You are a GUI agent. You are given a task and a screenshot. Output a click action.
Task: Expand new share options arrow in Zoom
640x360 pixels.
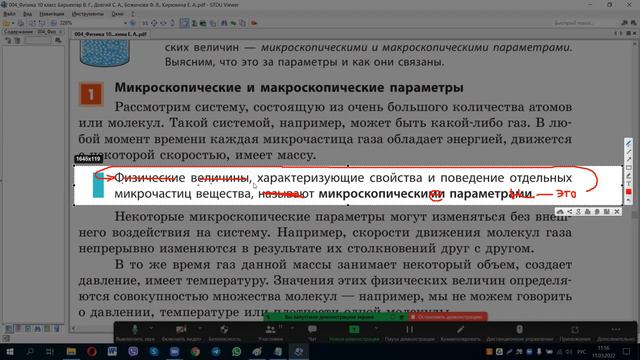(x=376, y=327)
